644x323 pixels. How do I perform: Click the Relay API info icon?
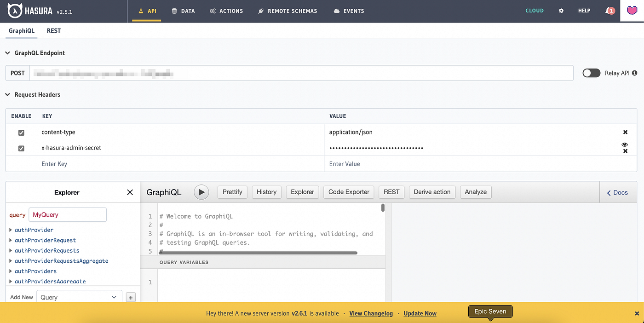point(635,73)
